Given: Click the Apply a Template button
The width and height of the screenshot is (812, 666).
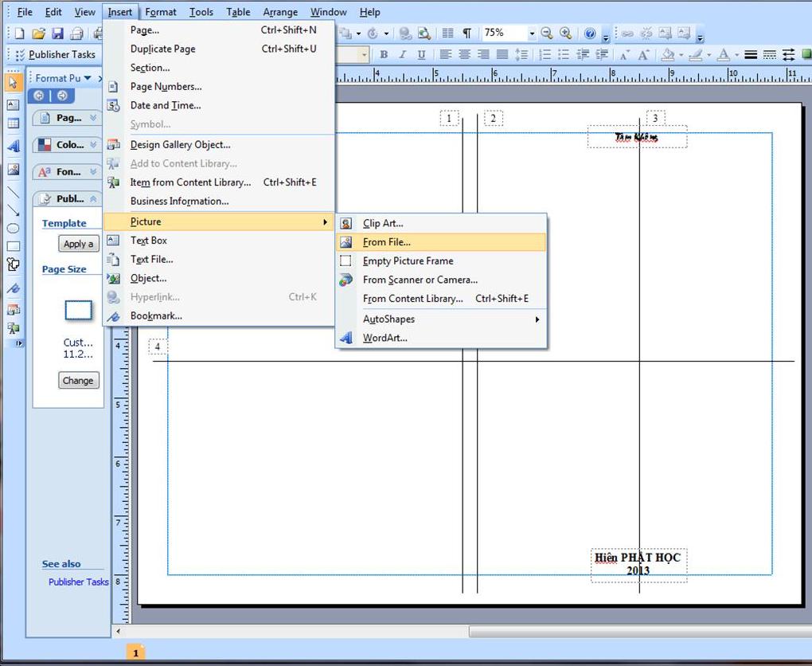Looking at the screenshot, I should [x=79, y=244].
